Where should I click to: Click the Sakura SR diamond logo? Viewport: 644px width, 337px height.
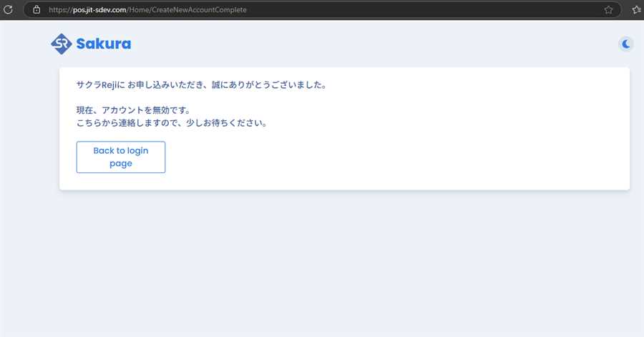(x=62, y=44)
